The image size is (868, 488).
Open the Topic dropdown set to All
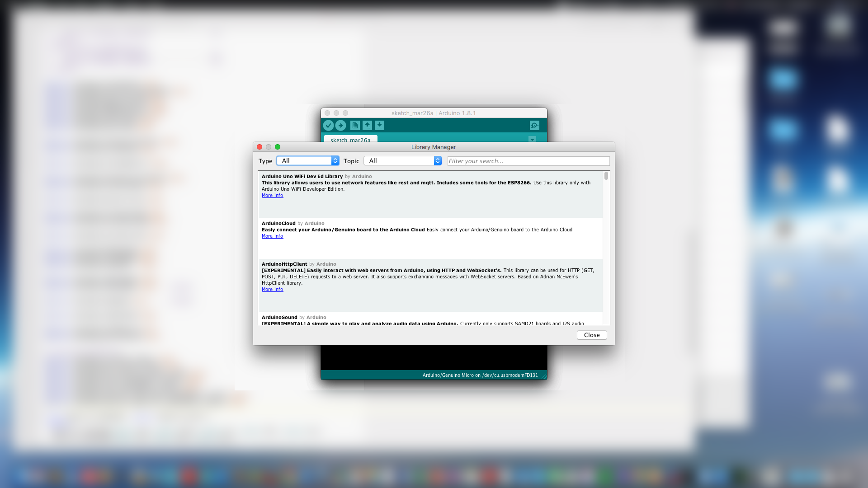tap(402, 160)
